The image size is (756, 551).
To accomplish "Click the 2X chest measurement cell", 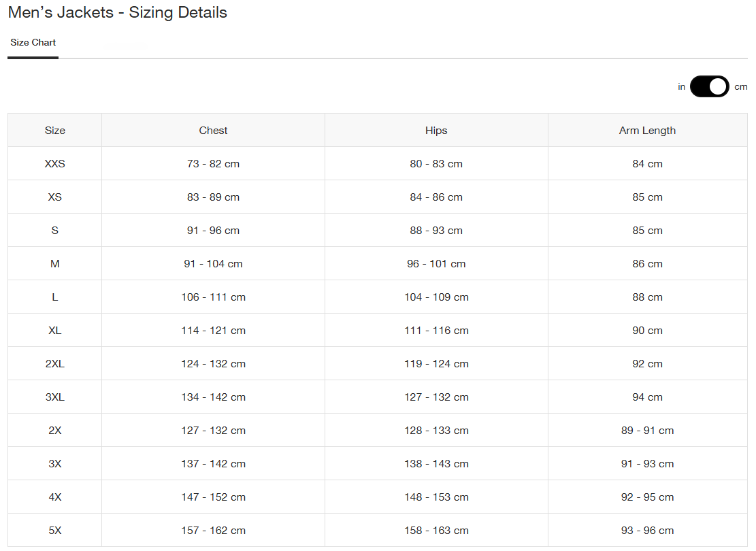I will tap(213, 431).
